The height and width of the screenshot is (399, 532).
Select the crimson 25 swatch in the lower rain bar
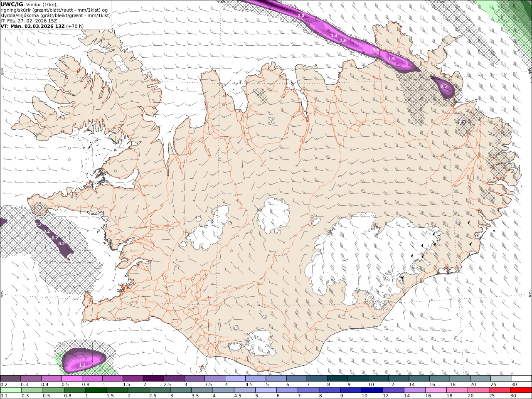coord(500,390)
